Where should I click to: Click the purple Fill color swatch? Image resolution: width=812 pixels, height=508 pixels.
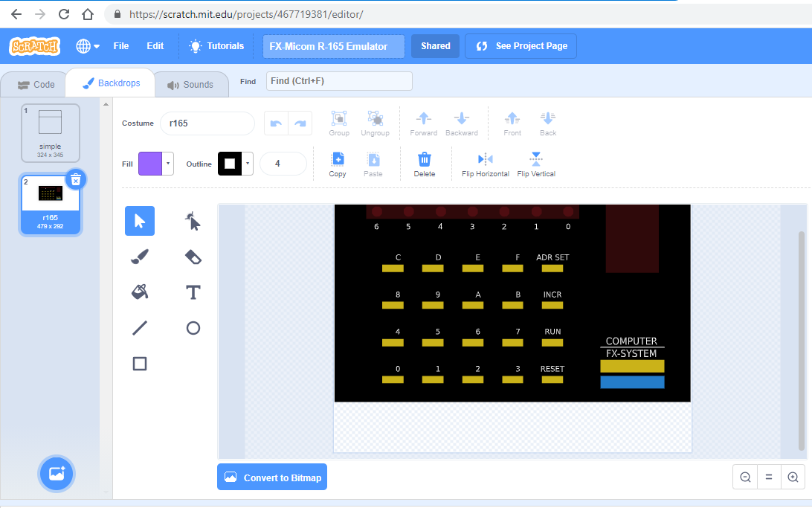pyautogui.click(x=150, y=163)
